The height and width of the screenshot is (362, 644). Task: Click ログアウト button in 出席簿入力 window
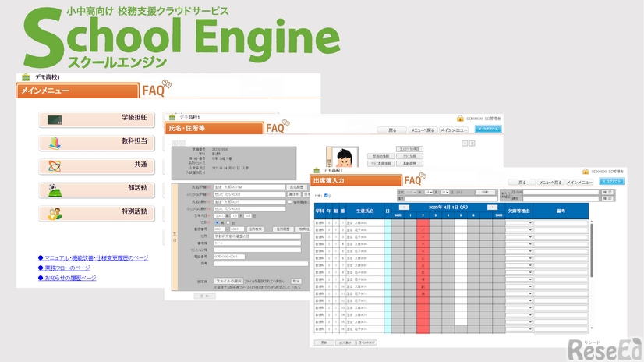click(611, 181)
